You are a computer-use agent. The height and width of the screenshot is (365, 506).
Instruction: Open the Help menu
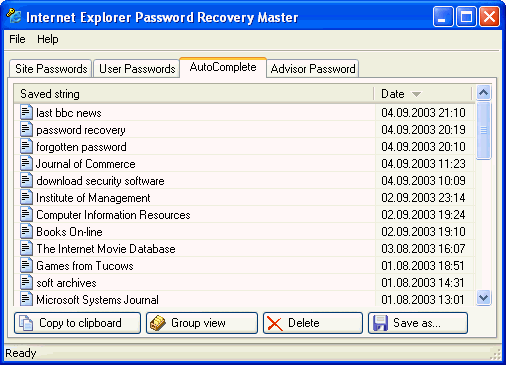pos(48,39)
